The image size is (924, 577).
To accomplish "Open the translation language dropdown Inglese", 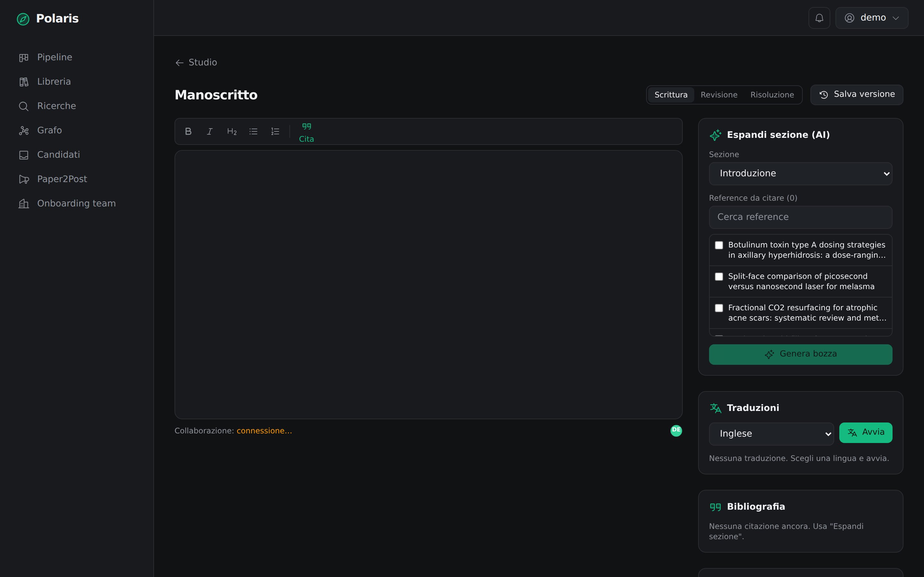I will point(771,433).
